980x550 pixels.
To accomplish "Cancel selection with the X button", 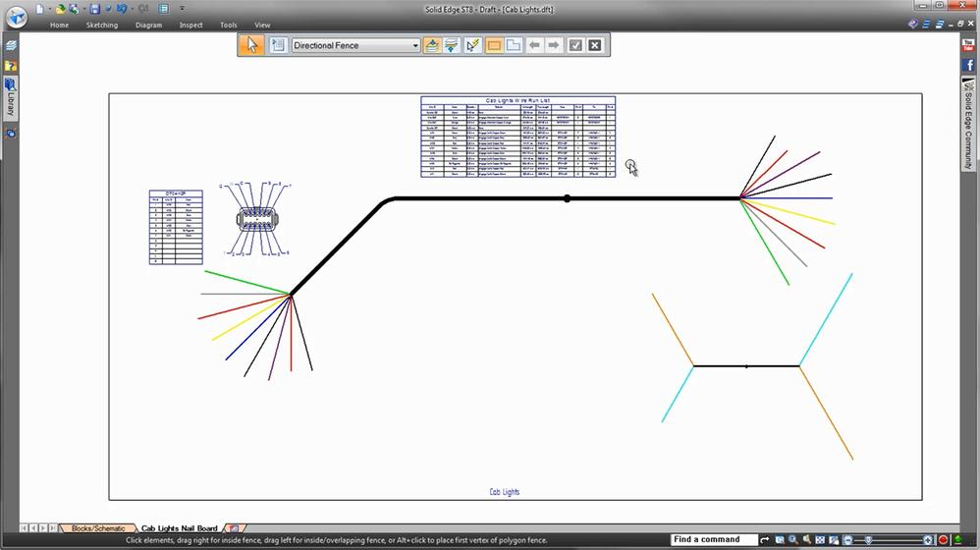I will 595,45.
